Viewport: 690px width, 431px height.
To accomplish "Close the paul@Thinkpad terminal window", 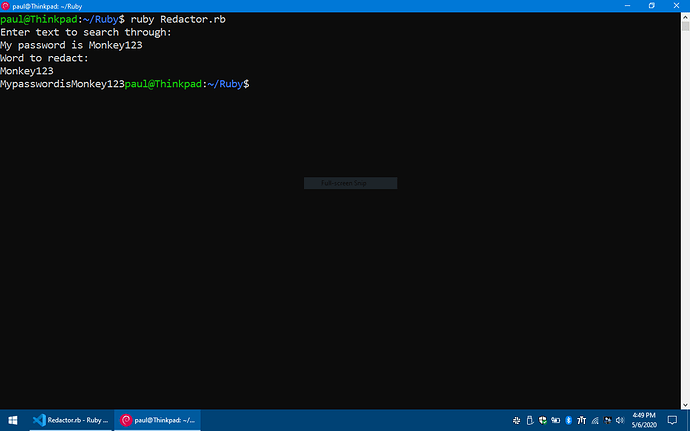I will tap(676, 6).
